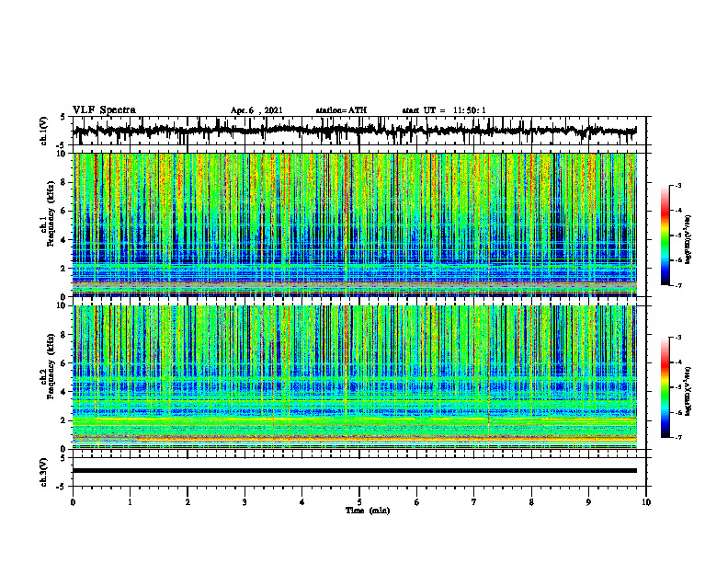Click time axis tick label "3"
This screenshot has height=563, width=728.
[x=245, y=502]
